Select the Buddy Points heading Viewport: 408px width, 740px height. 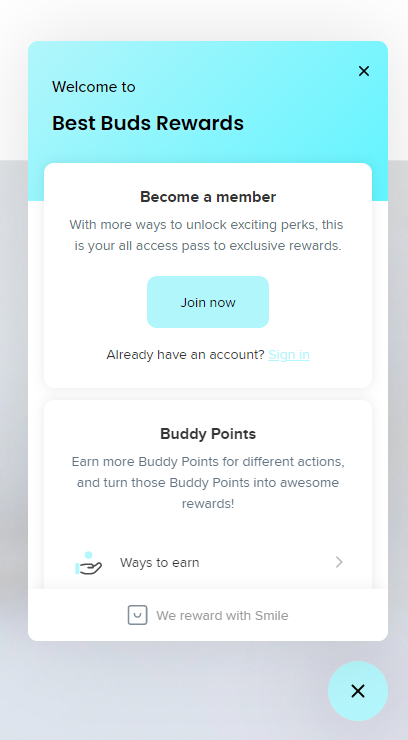[208, 434]
